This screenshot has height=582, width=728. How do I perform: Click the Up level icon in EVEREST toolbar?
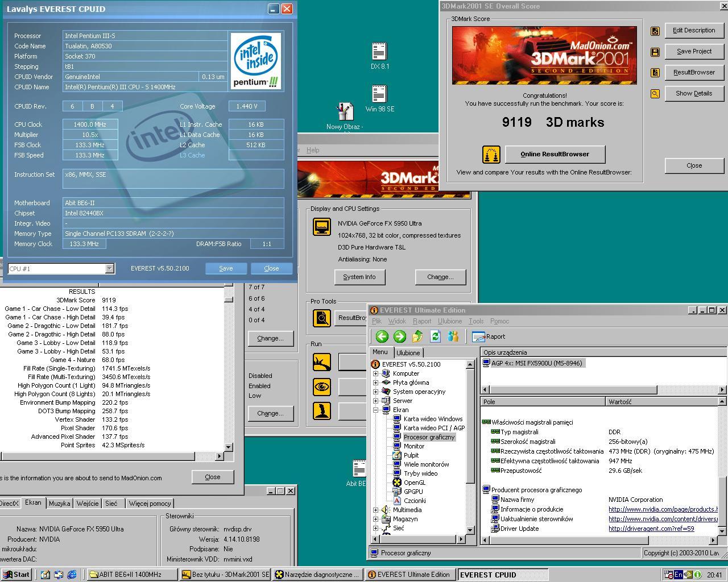point(417,336)
